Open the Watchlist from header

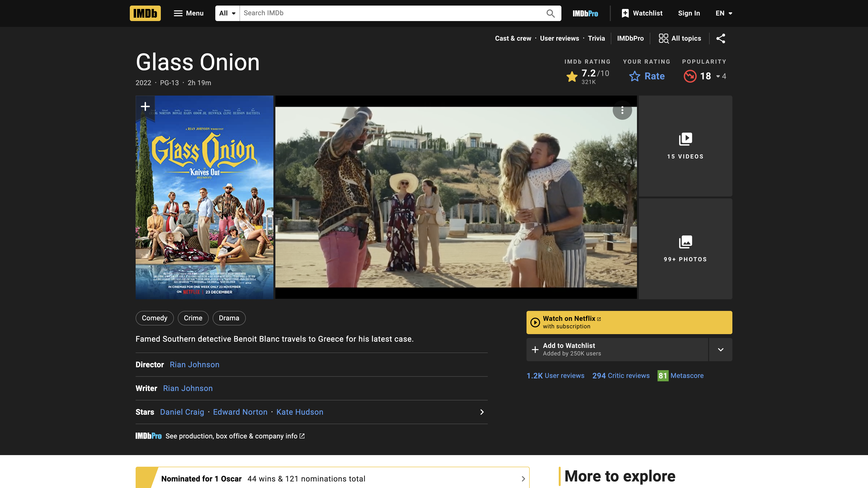[642, 13]
